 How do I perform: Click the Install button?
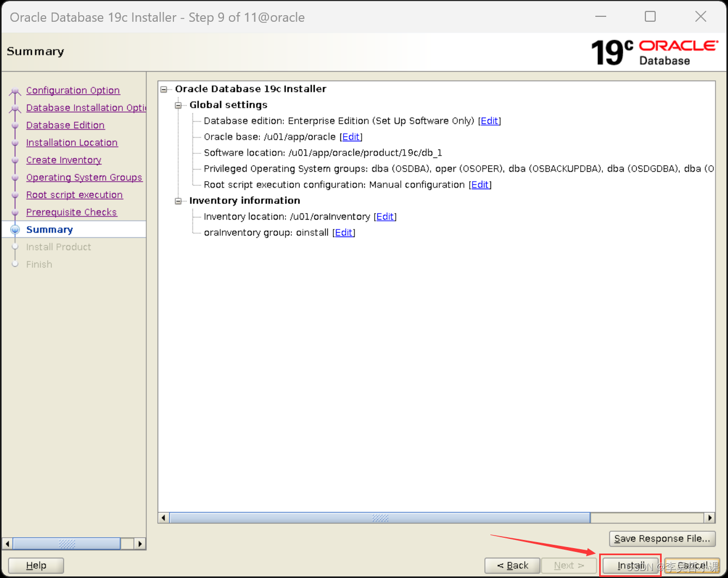631,565
